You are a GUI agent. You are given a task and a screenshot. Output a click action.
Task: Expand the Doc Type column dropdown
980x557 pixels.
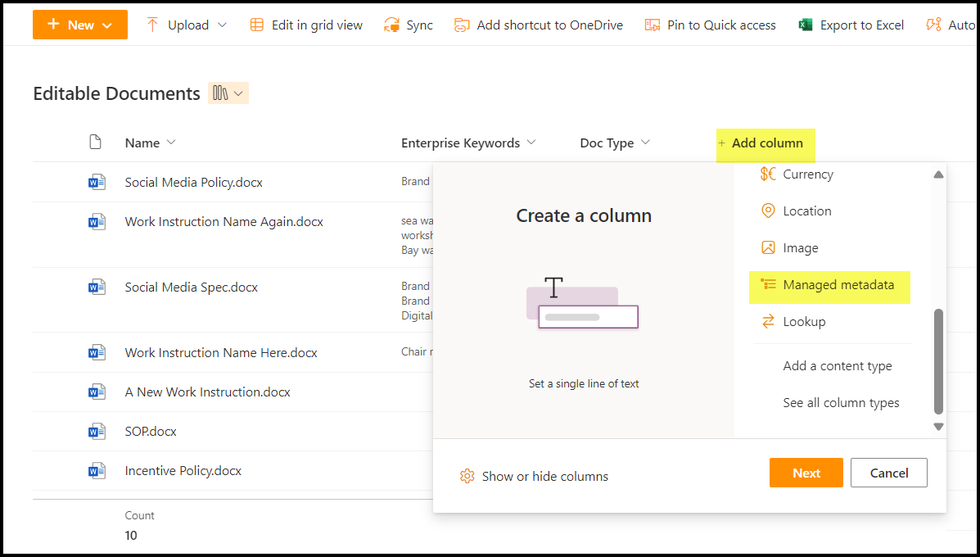[x=645, y=143]
